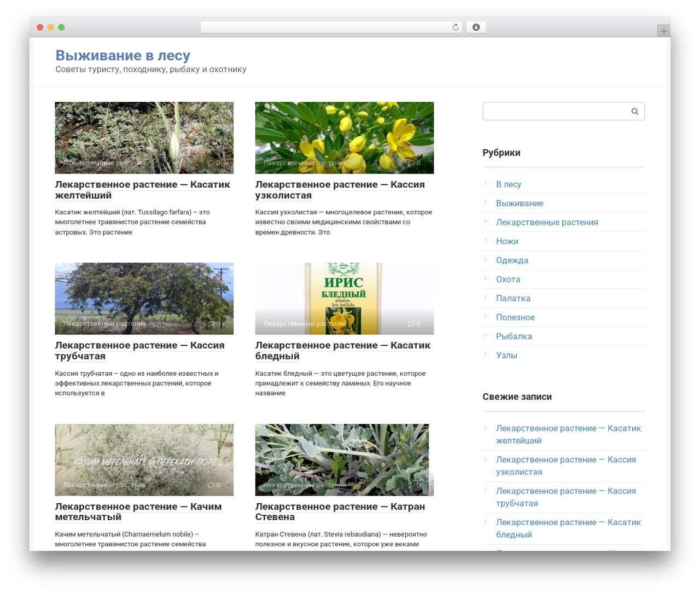Click the sidebar search input field
700x593 pixels.
coord(563,112)
